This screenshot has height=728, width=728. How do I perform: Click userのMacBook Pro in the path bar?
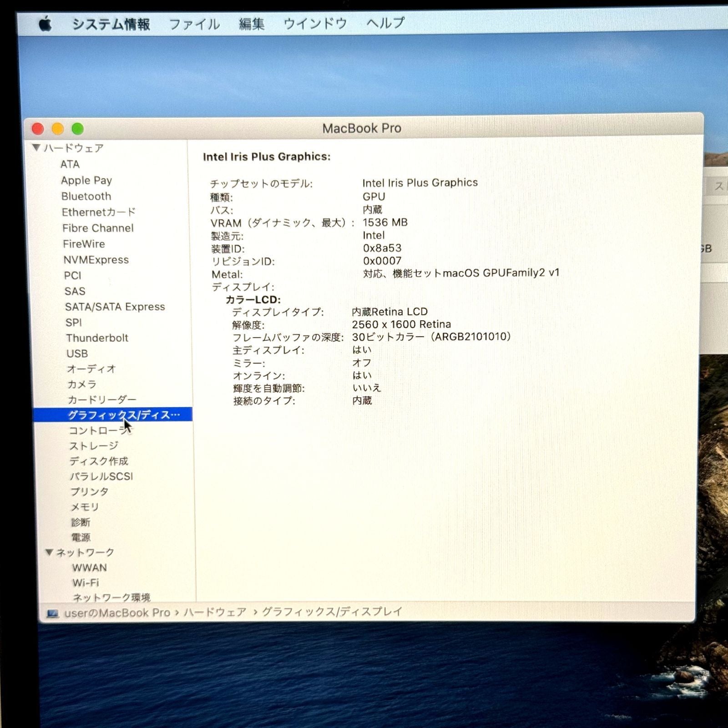point(117,613)
